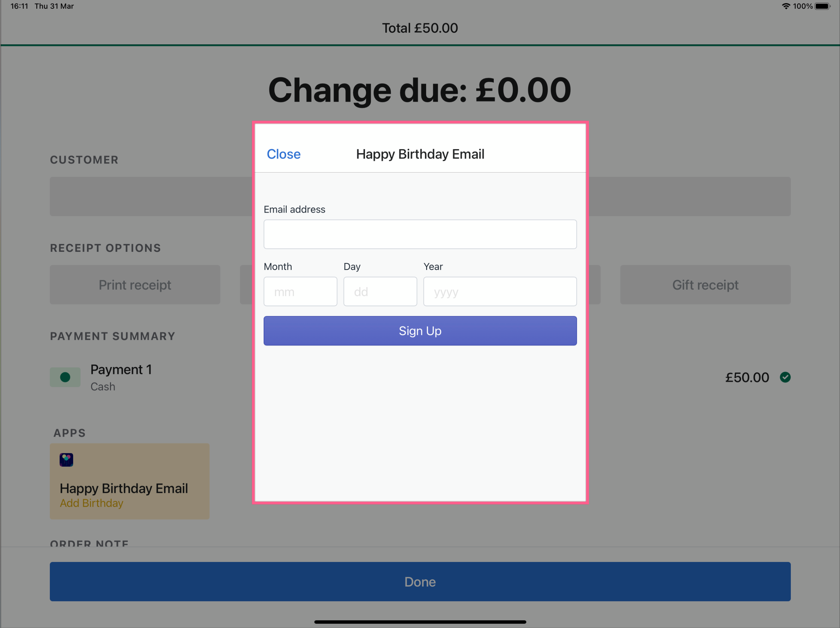The width and height of the screenshot is (840, 628).
Task: Open the Add Birthday link
Action: pyautogui.click(x=92, y=503)
